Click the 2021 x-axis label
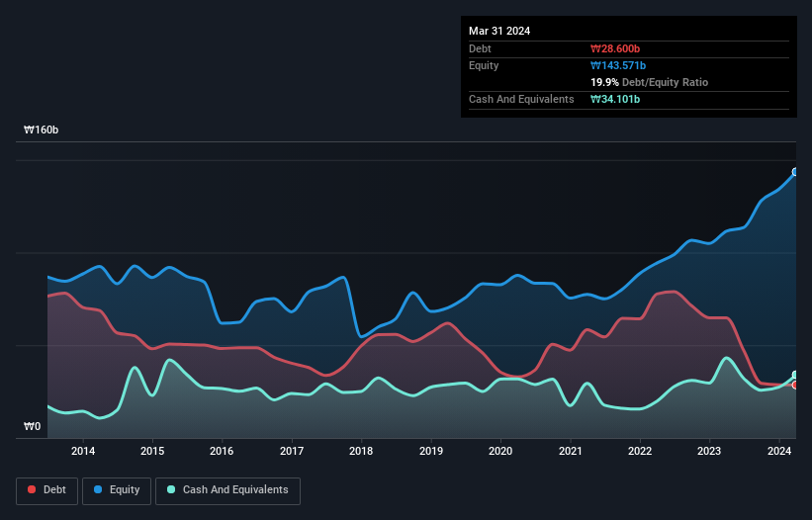Viewport: 812px width, 520px height. [x=570, y=451]
